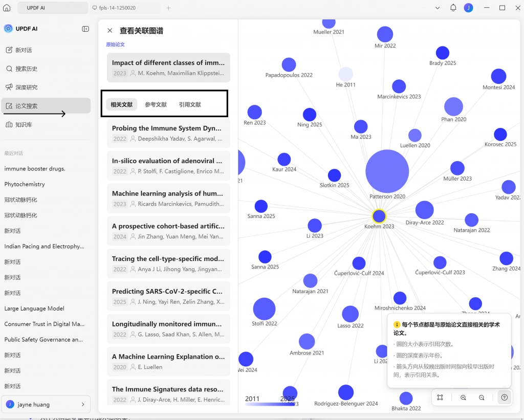Collapse the UPDF AI sidebar panel
Image resolution: width=524 pixels, height=420 pixels.
point(85,29)
